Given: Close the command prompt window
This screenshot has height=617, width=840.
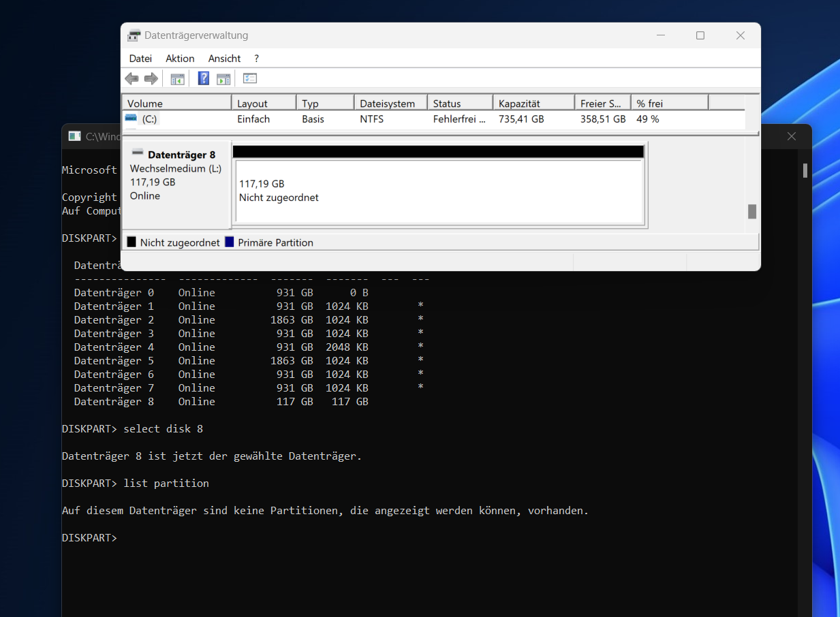Looking at the screenshot, I should [792, 136].
